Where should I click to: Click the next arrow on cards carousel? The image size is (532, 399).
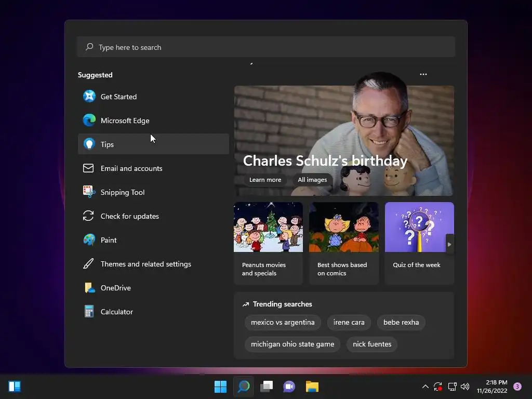449,244
